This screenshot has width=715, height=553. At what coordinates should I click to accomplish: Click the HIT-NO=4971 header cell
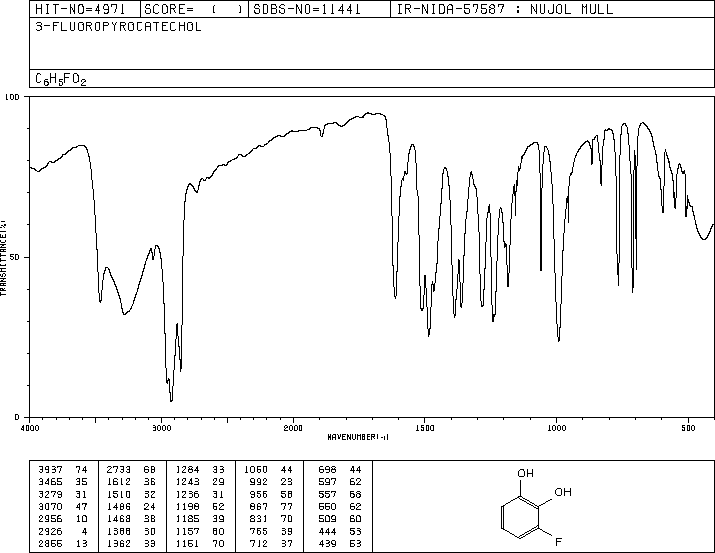click(85, 9)
